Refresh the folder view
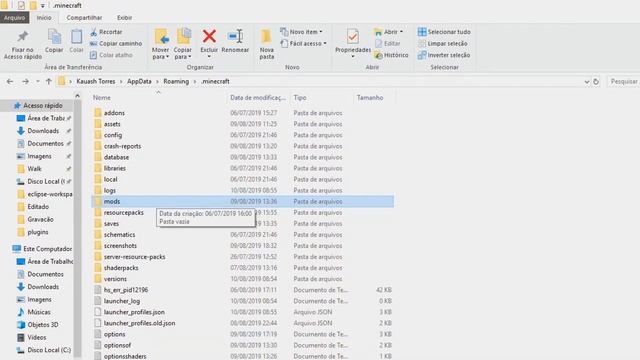 596,82
